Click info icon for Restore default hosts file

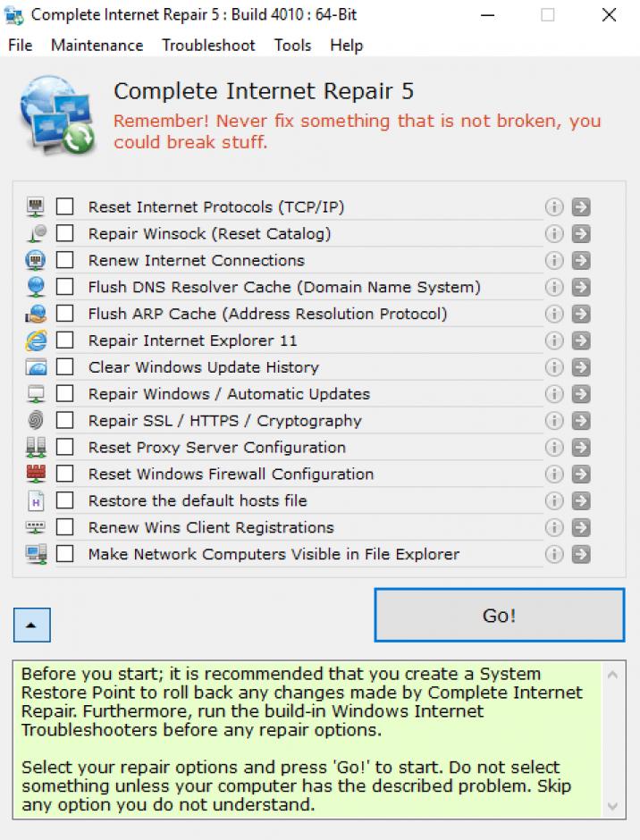pyautogui.click(x=554, y=500)
